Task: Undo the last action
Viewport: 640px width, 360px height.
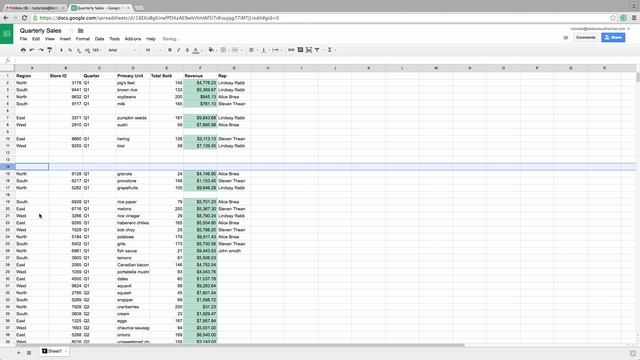Action: 32,50
